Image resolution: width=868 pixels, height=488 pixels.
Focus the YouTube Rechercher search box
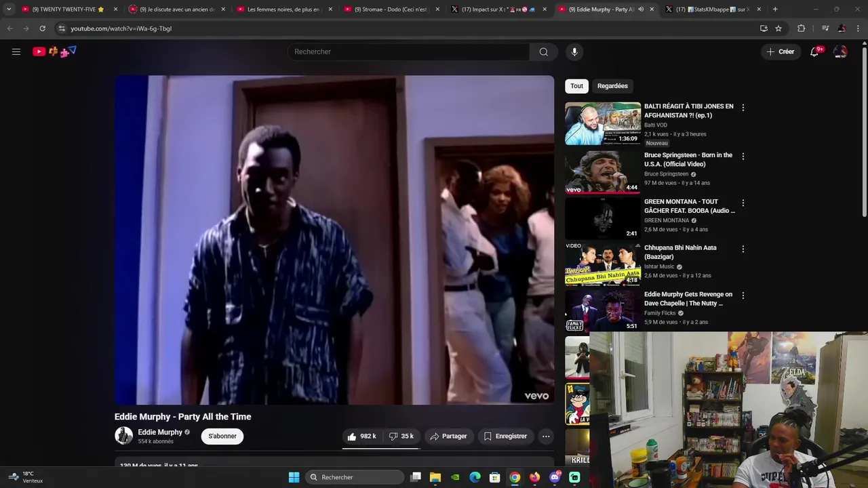[409, 52]
